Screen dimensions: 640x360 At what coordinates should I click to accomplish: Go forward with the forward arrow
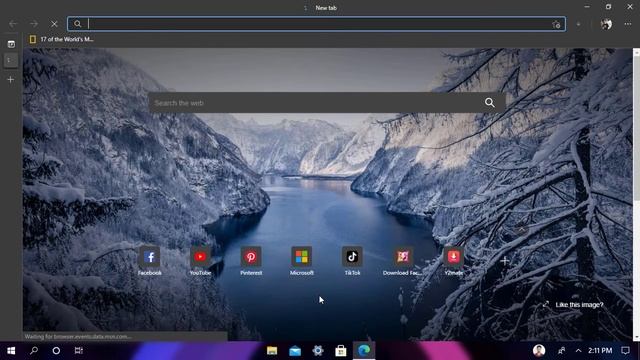[34, 24]
